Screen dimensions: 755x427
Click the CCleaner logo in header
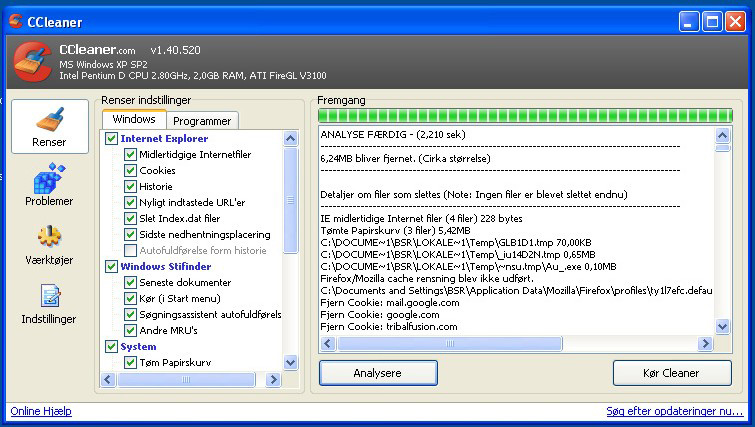click(33, 63)
